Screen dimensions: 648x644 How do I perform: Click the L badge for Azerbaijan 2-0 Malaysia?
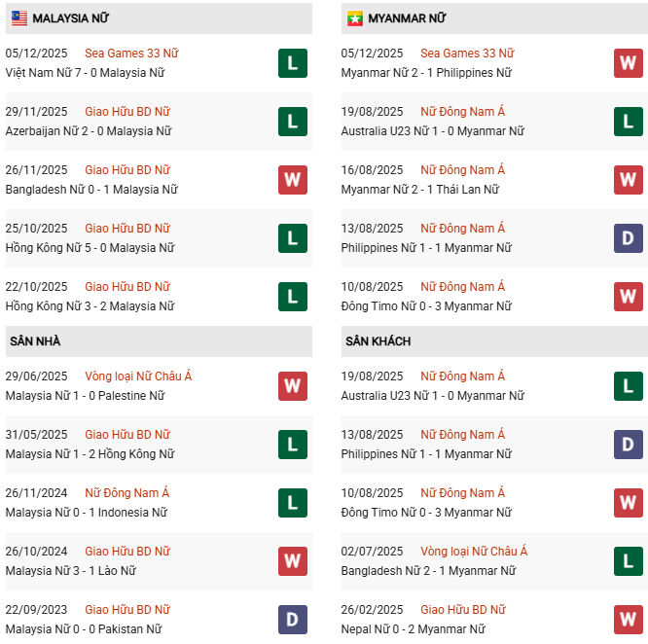pos(292,122)
